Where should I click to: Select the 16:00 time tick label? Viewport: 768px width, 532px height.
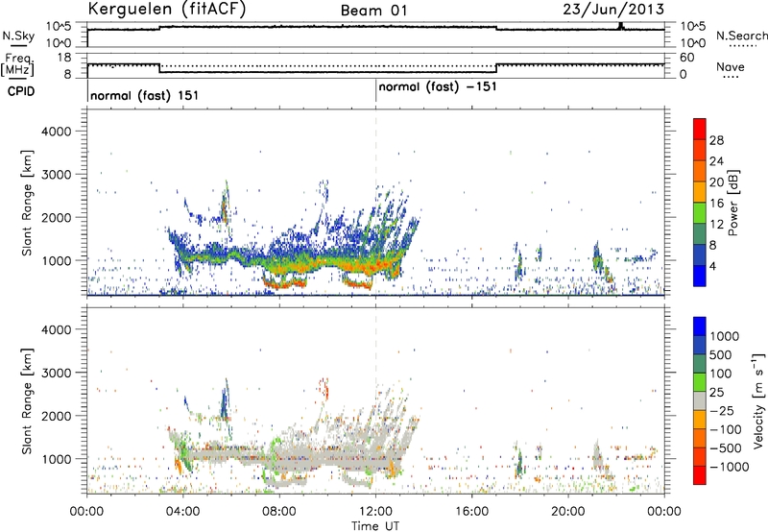click(x=471, y=512)
